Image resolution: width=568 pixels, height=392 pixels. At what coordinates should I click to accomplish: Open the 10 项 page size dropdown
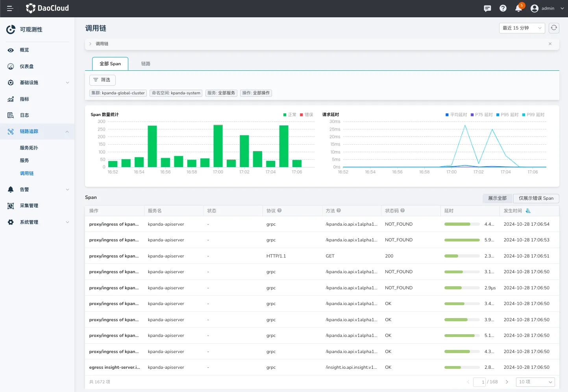point(535,382)
